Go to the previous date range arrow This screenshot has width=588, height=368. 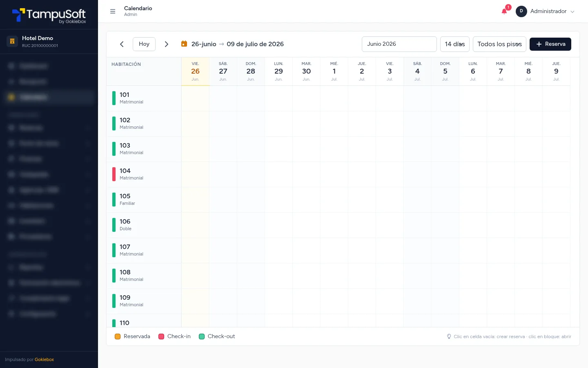(122, 44)
